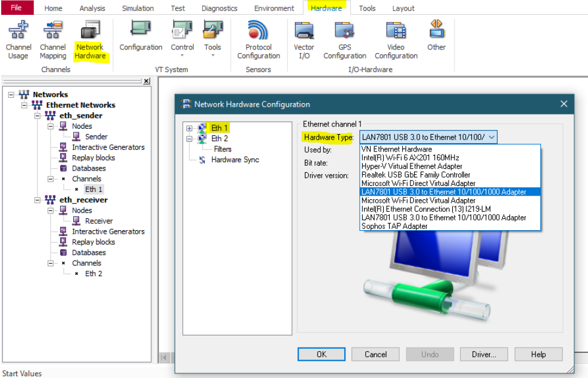588x378 pixels.
Task: Switch to the Diagnostics ribbon tab
Action: (219, 8)
